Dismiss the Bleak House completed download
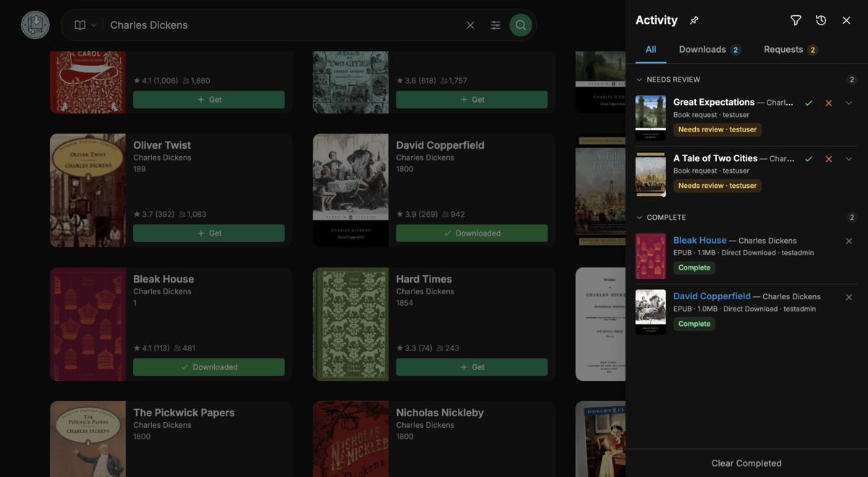Viewport: 868px width, 477px height. coord(848,241)
